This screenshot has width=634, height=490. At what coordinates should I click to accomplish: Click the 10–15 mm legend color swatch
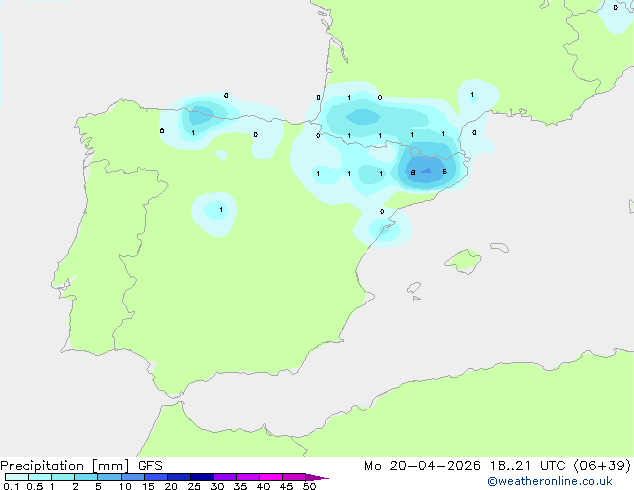pyautogui.click(x=132, y=477)
